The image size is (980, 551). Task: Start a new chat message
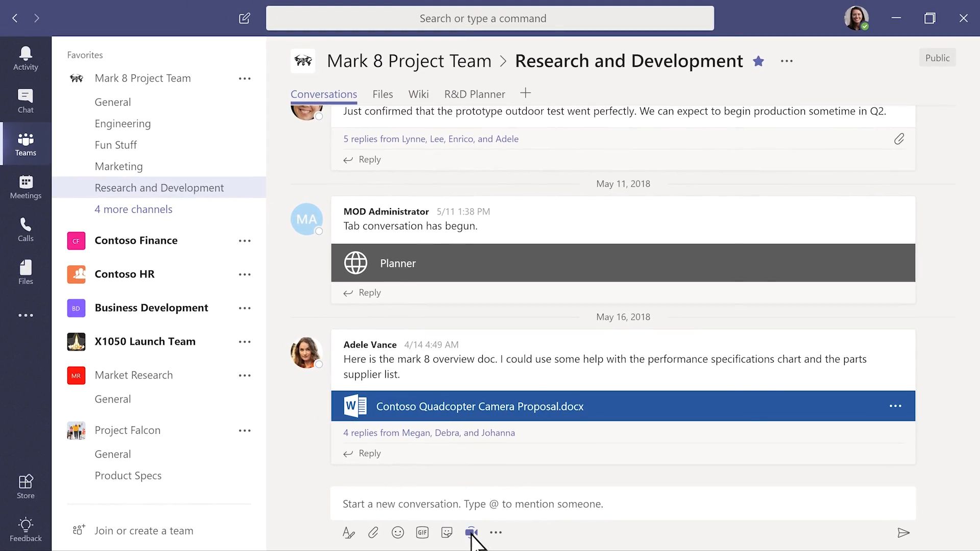coord(244,18)
